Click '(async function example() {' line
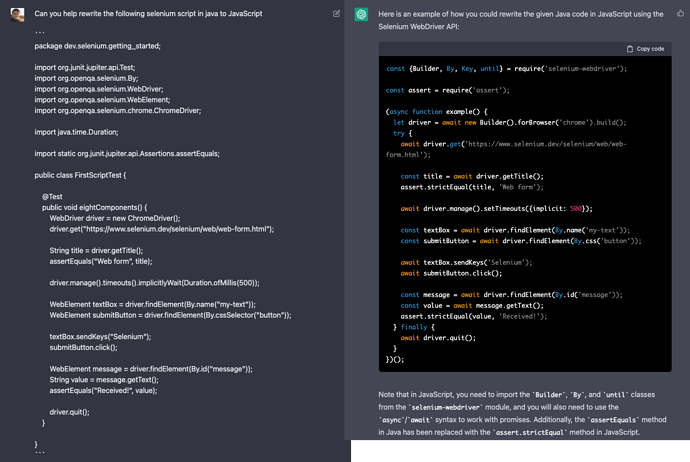Screen dimensions: 690x462 tap(437, 112)
